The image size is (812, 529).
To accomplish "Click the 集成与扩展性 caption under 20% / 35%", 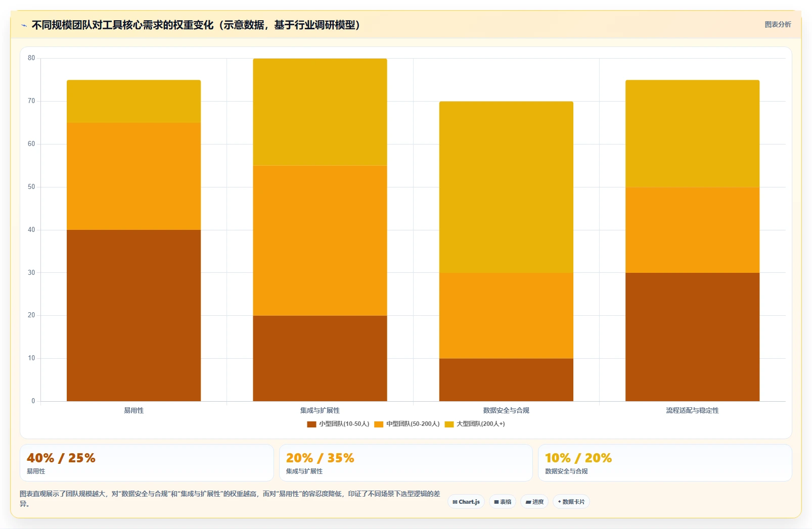I will tap(304, 471).
